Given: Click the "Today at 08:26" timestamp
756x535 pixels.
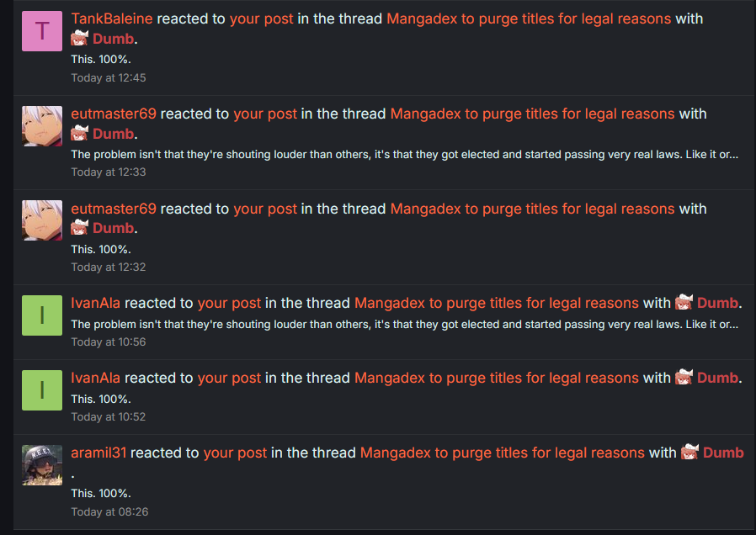Looking at the screenshot, I should pyautogui.click(x=109, y=511).
